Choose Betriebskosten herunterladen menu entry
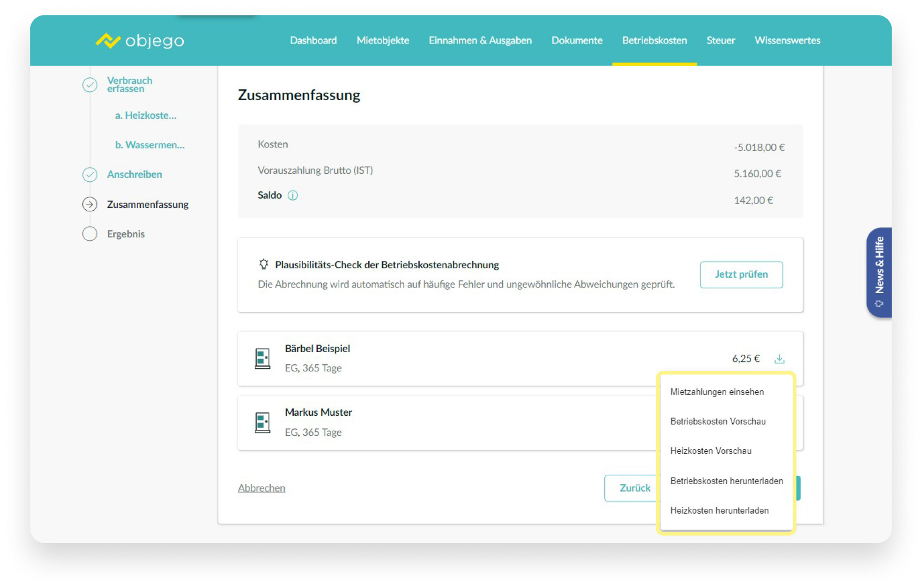 pyautogui.click(x=726, y=481)
